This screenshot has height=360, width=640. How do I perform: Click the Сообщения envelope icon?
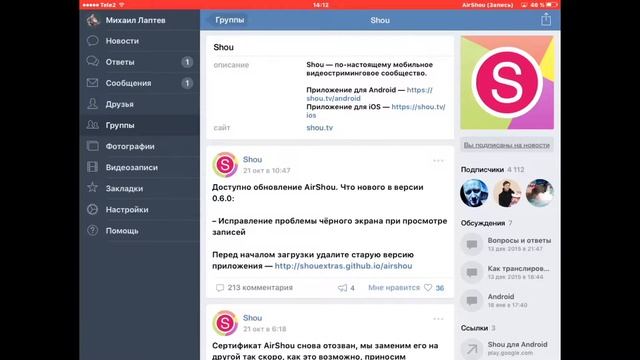click(93, 83)
